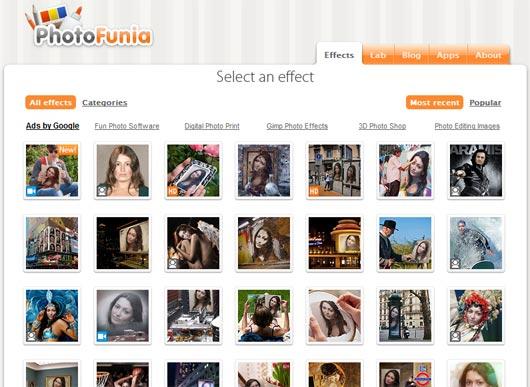Click the face icon on the frosted ice effect
The height and width of the screenshot is (387, 530).
455,264
